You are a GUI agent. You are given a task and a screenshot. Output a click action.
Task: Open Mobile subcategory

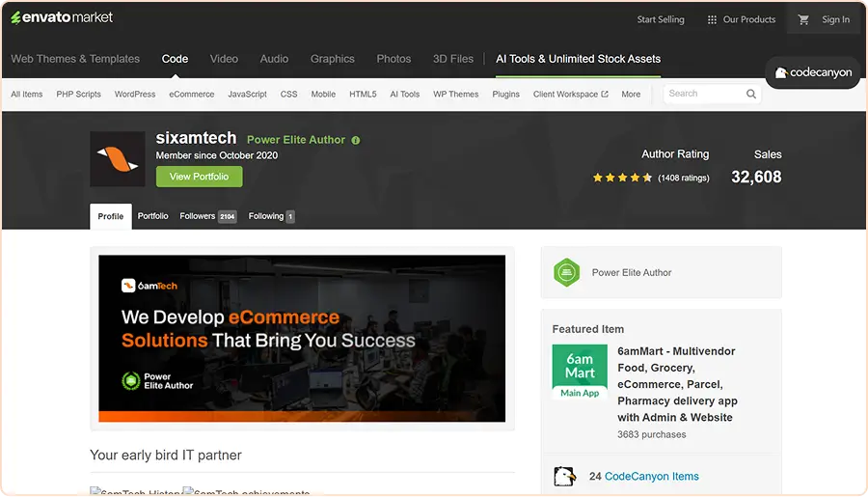click(323, 95)
